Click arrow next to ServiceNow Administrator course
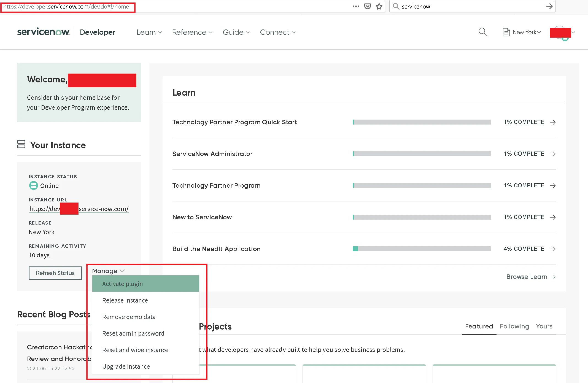Screen dimensions: 588x383 [x=552, y=154]
